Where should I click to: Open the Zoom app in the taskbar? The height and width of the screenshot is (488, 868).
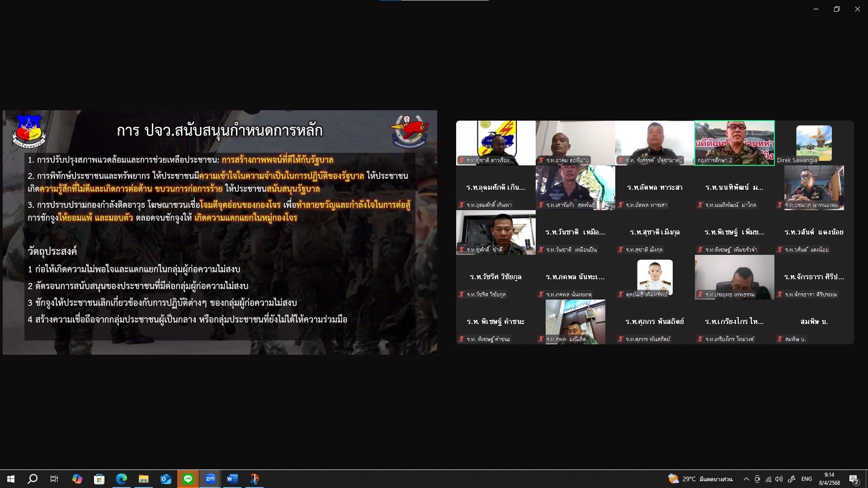[x=210, y=479]
